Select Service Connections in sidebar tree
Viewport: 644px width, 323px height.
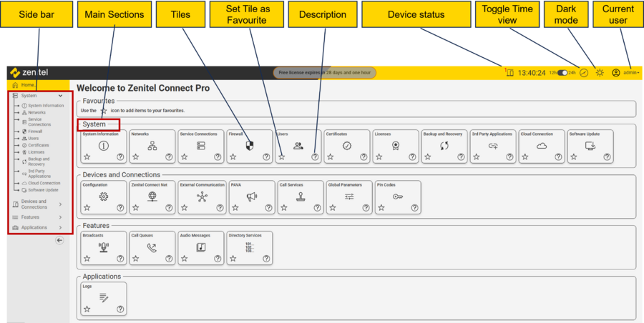point(36,122)
